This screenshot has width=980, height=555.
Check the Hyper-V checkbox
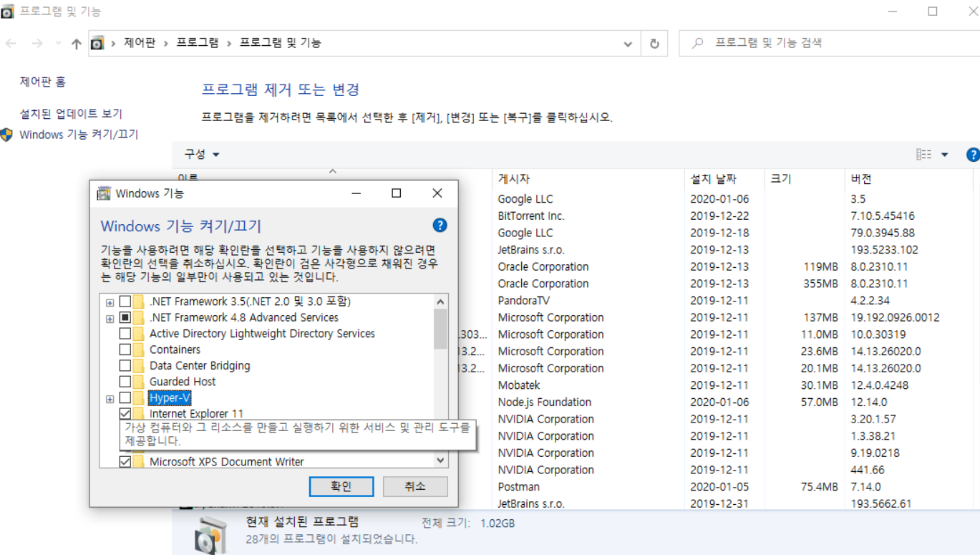(x=125, y=397)
